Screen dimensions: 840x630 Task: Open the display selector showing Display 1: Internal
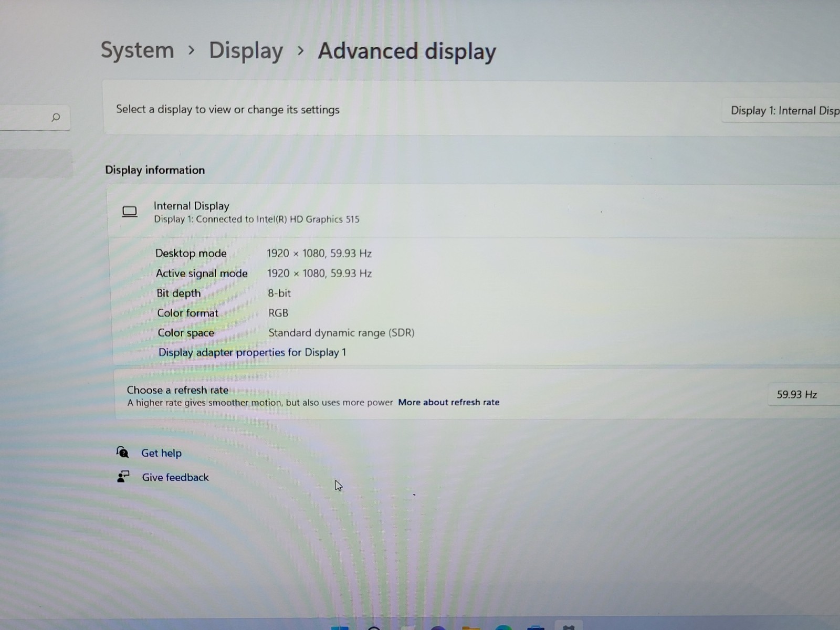click(x=782, y=111)
